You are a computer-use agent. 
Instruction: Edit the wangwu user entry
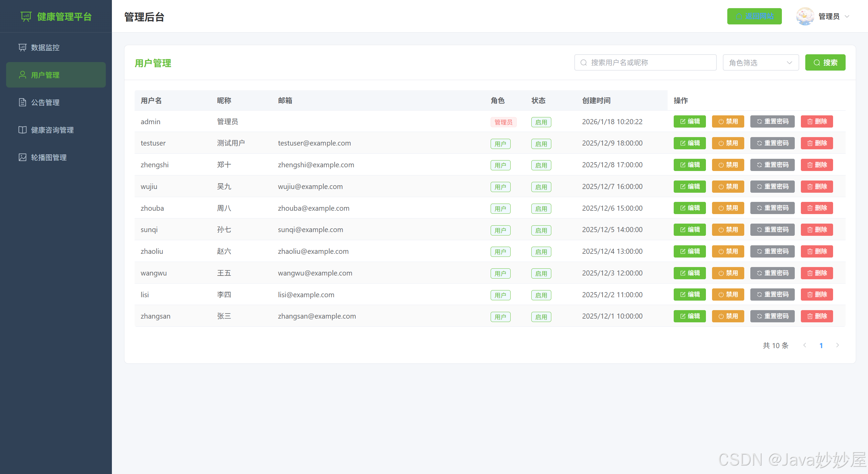(x=689, y=273)
